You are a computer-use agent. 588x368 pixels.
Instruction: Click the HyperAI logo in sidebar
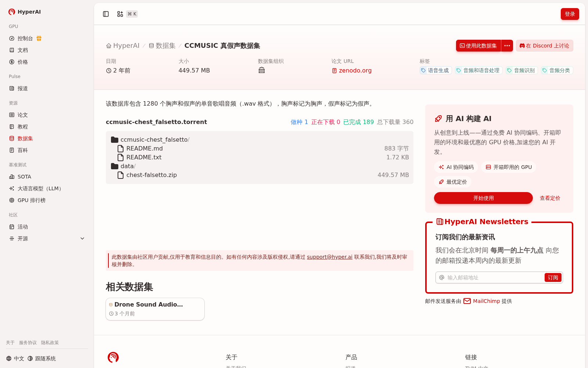pos(24,12)
